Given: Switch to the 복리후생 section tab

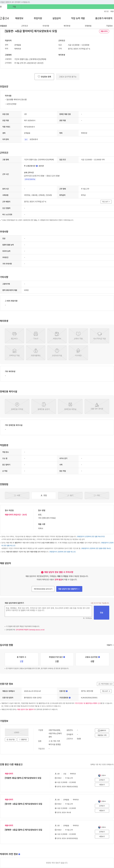Looking at the screenshot, I should pyautogui.click(x=67, y=26).
